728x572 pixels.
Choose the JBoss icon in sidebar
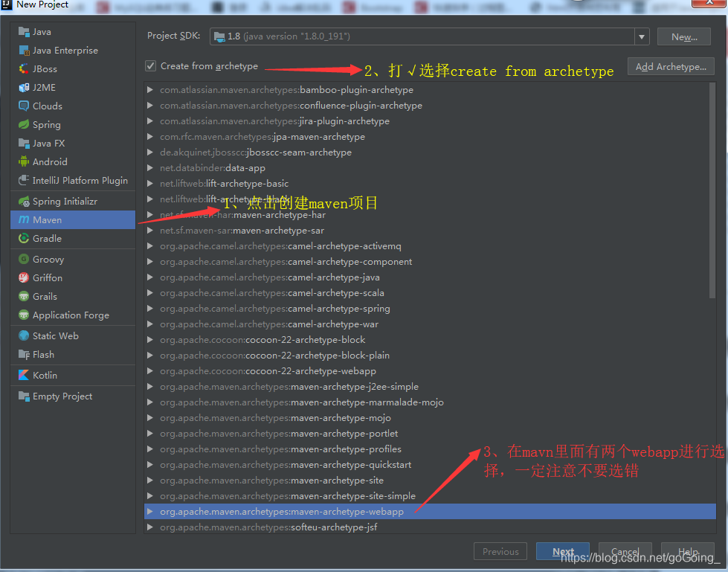[24, 68]
